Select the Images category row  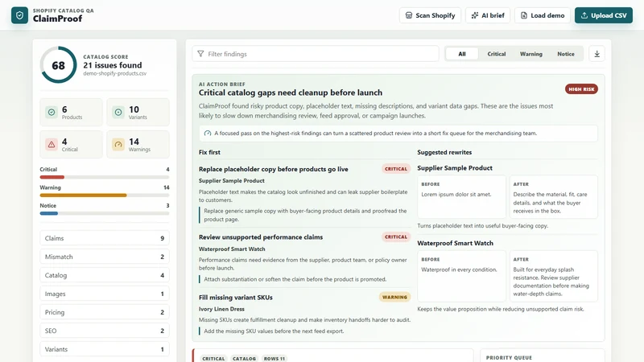tap(105, 294)
